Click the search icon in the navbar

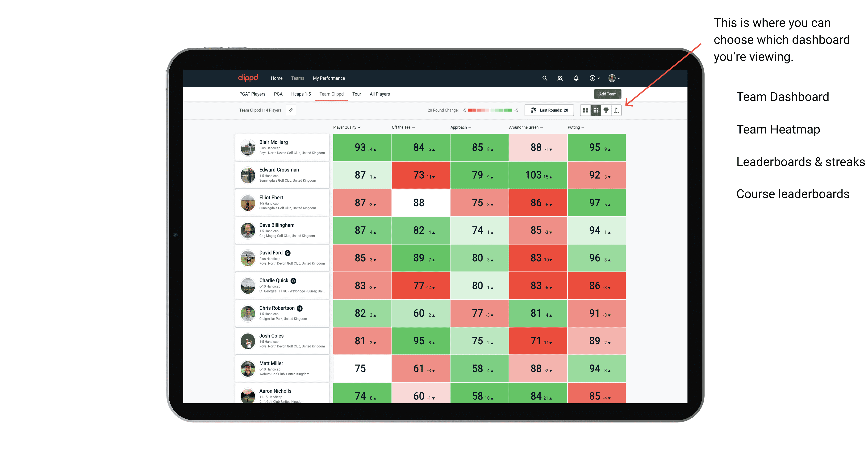point(544,78)
